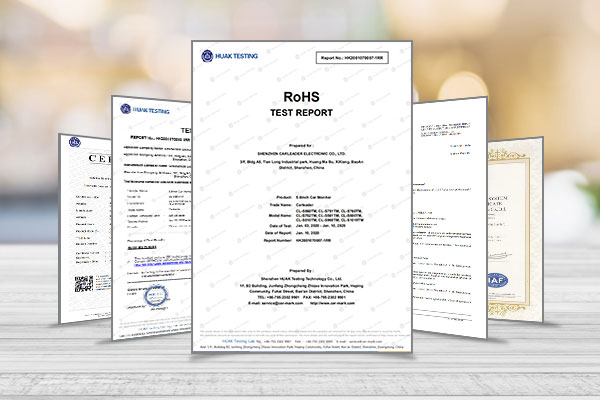The height and width of the screenshot is (400, 600).
Task: Click the TEL and FAX line
Action: (301, 297)
